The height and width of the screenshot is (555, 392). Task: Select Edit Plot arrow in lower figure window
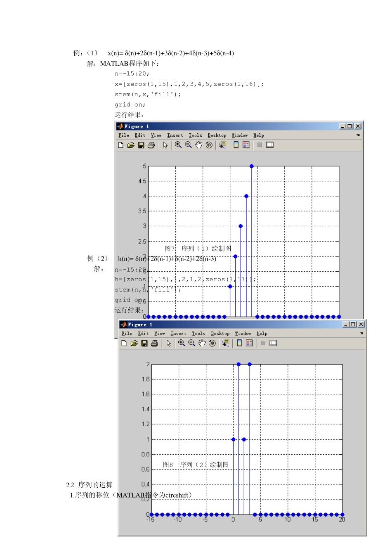pyautogui.click(x=169, y=343)
